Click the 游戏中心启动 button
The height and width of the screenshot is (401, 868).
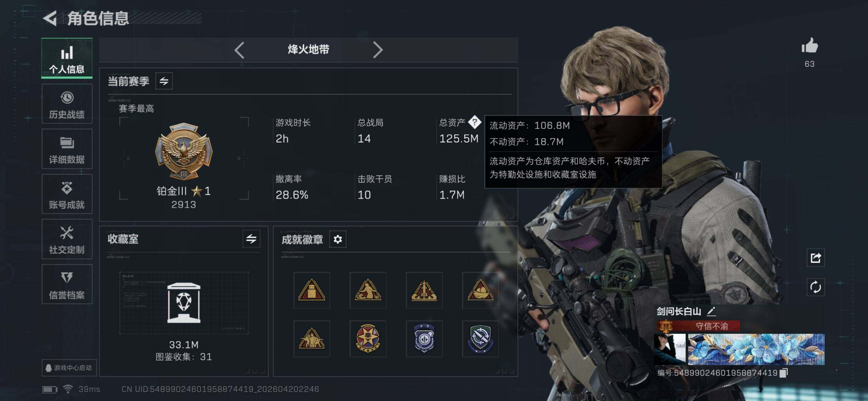click(69, 368)
